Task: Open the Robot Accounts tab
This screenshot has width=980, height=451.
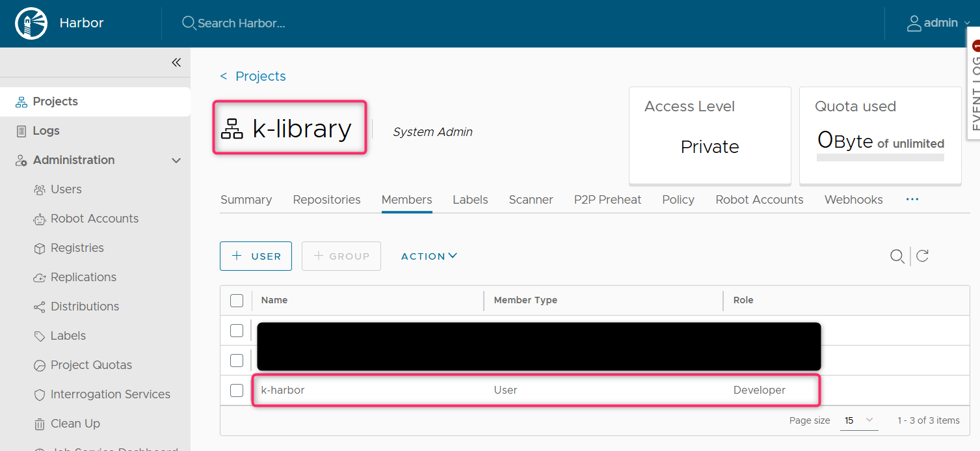Action: (x=760, y=200)
